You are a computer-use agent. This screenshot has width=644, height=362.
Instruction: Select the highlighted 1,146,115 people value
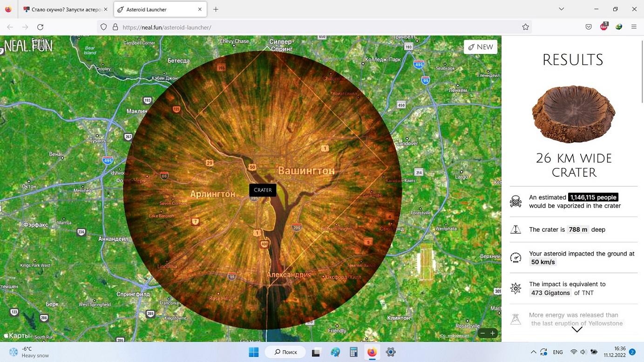[593, 197]
